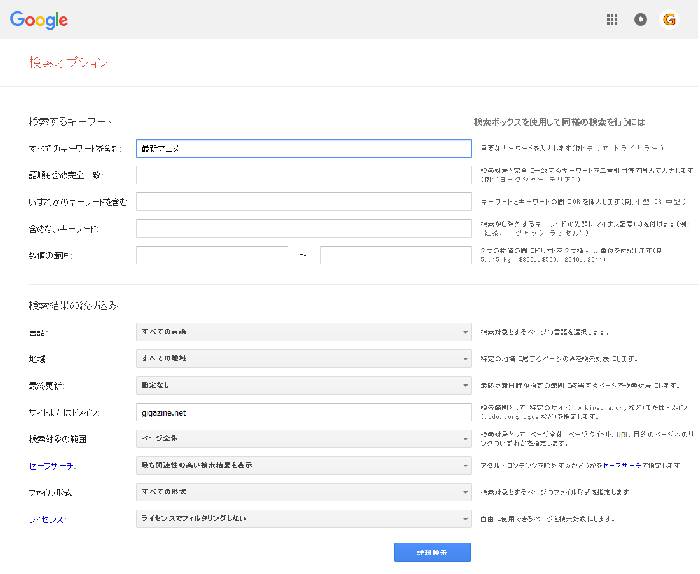
Task: Open the language (言語) dropdown
Action: (304, 332)
